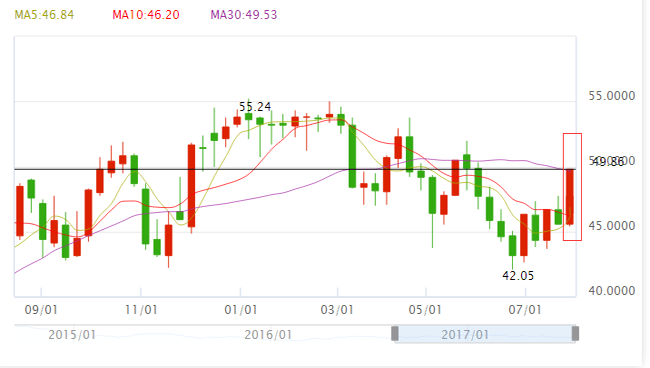650x368 pixels.
Task: Click the 2017/01 selected range area
Action: 485,334
